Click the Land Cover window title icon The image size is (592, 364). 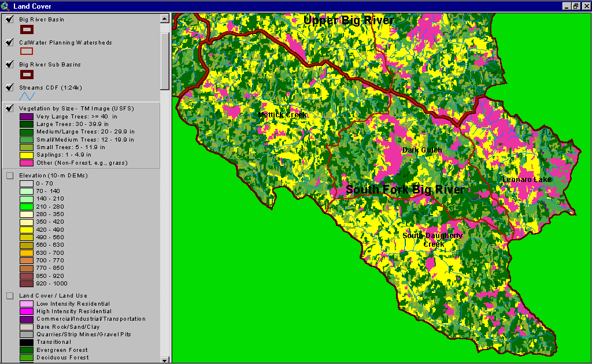5,6
